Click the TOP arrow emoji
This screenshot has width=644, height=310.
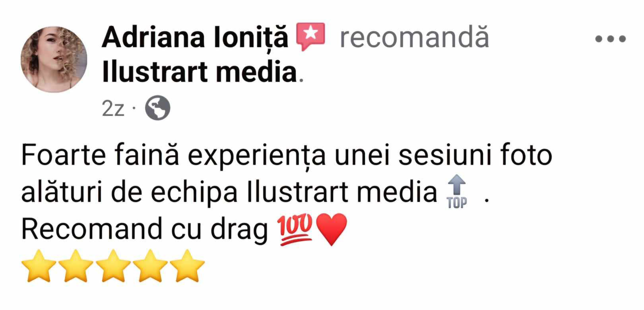pyautogui.click(x=457, y=192)
